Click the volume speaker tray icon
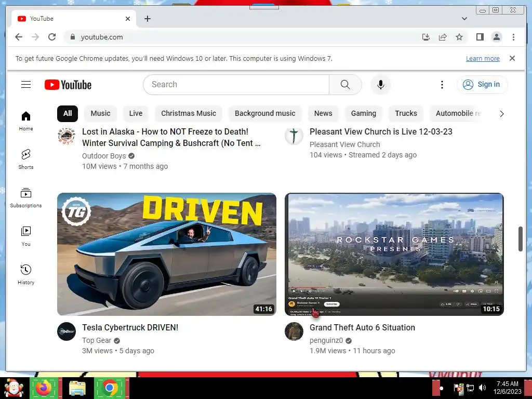 pos(482,388)
